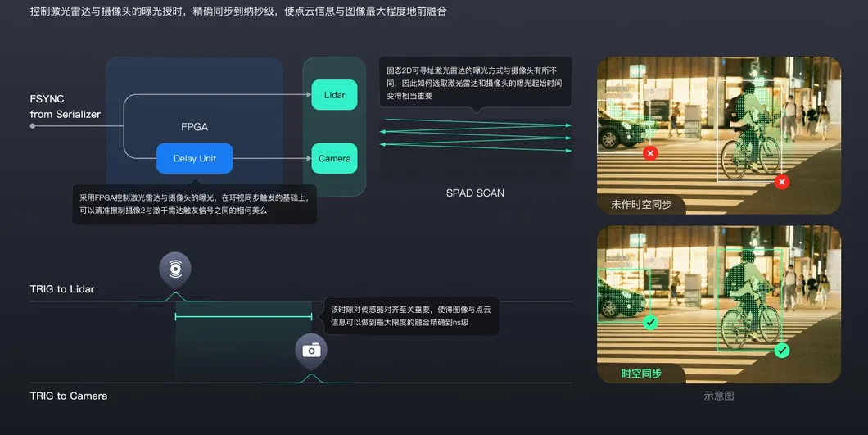Click the FSYNC from Serializer label
The image size is (868, 435).
65,106
